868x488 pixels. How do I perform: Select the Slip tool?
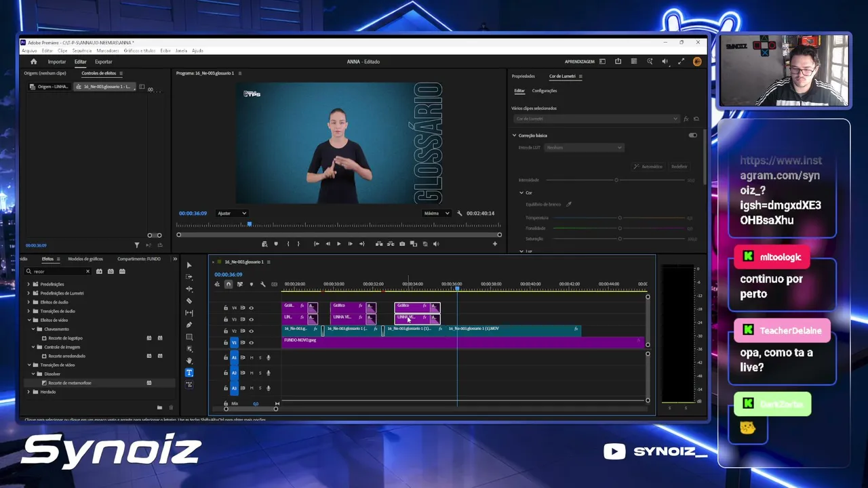point(189,313)
